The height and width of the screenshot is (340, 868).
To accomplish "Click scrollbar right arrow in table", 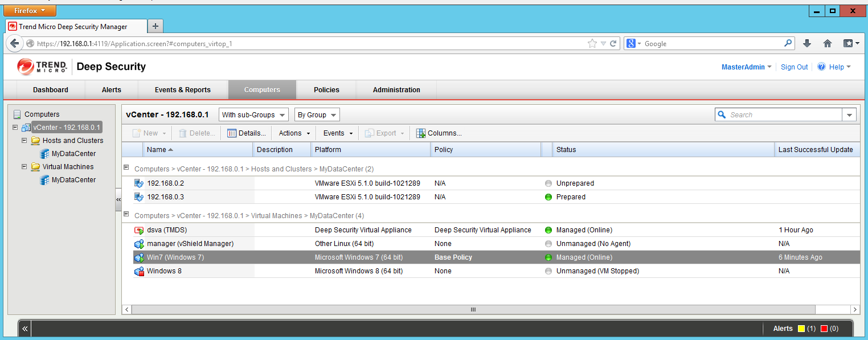I will pyautogui.click(x=854, y=309).
